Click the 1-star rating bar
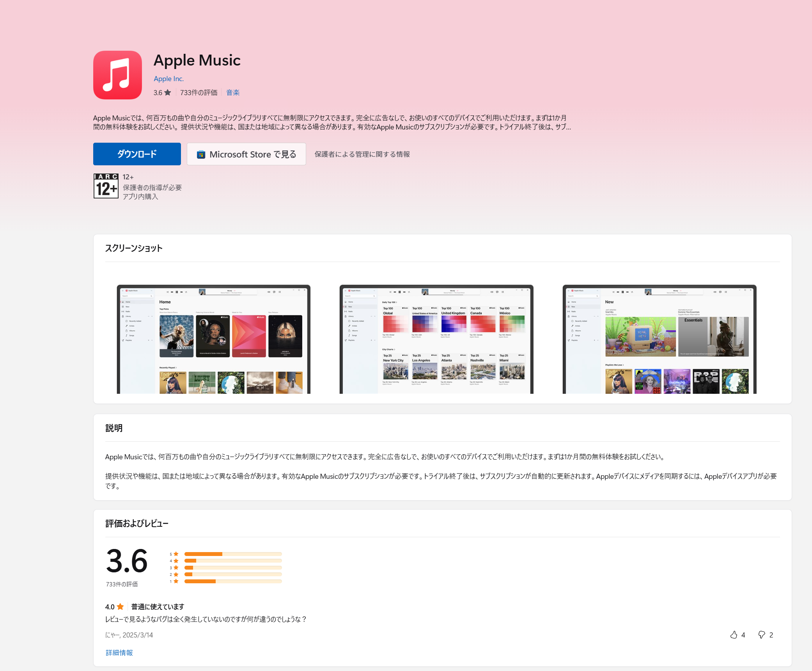This screenshot has width=812, height=671. pos(233,581)
